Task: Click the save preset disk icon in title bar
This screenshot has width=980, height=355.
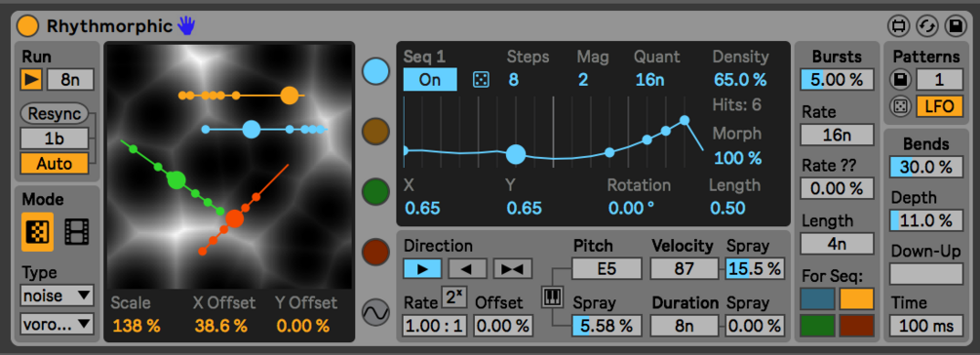Action: [956, 26]
